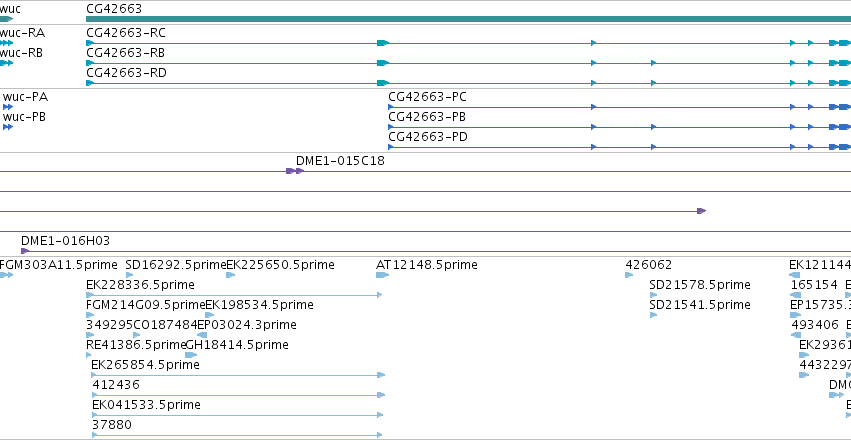Select EST label FGM214G09.5prime
The width and height of the screenshot is (851, 440).
145,305
